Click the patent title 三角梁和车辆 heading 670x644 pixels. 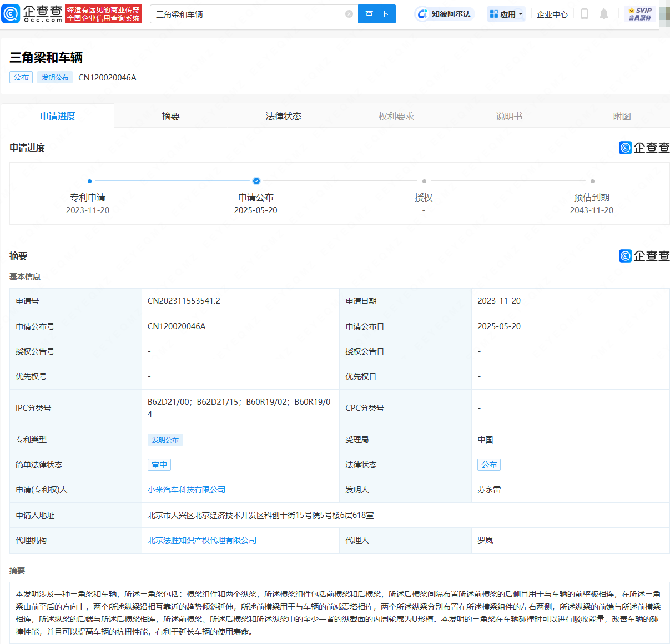[x=46, y=58]
